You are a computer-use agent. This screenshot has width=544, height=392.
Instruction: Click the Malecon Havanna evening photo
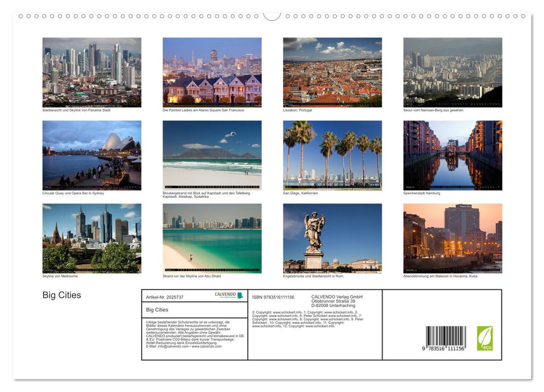click(453, 237)
